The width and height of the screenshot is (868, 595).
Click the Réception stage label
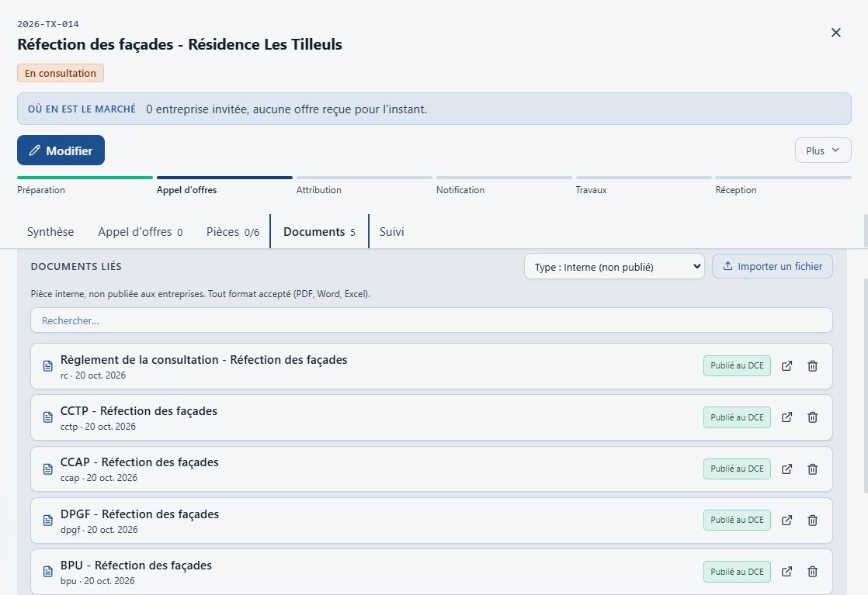tap(736, 190)
